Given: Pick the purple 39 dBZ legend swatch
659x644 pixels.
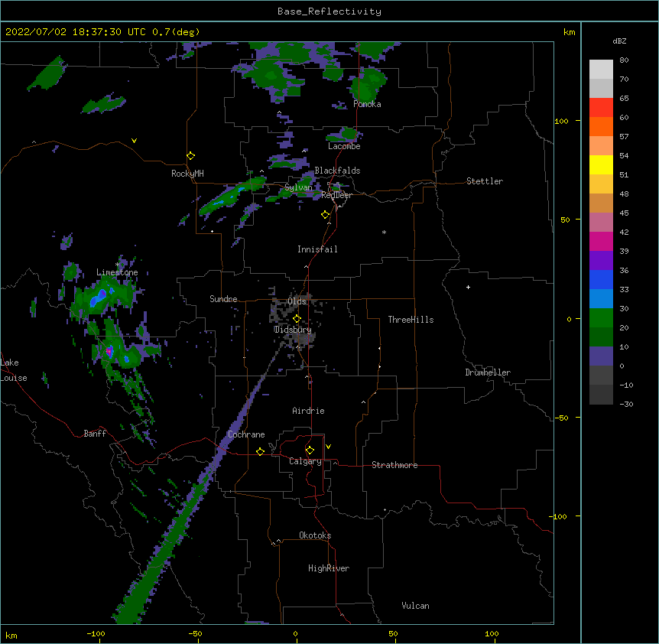Looking at the screenshot, I should point(601,260).
